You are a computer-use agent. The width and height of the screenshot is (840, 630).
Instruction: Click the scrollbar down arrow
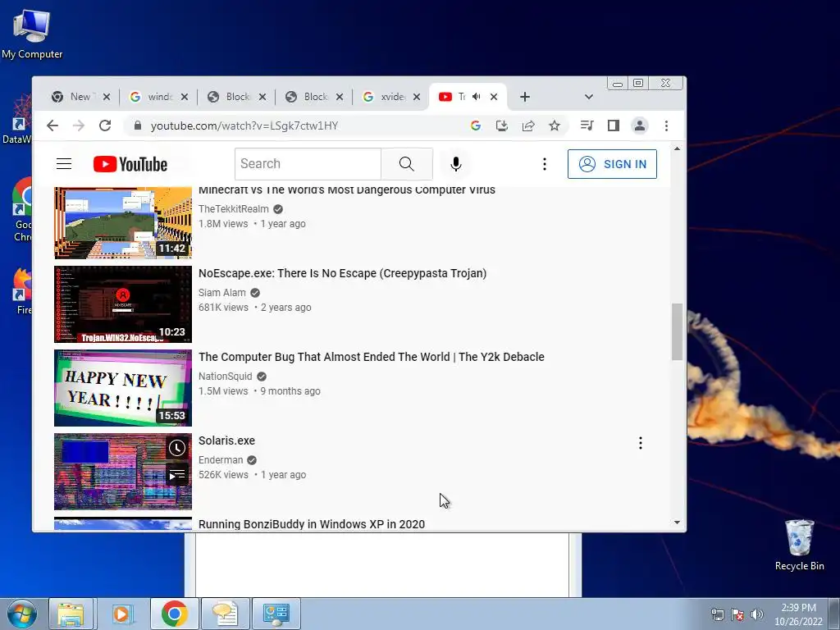[677, 523]
